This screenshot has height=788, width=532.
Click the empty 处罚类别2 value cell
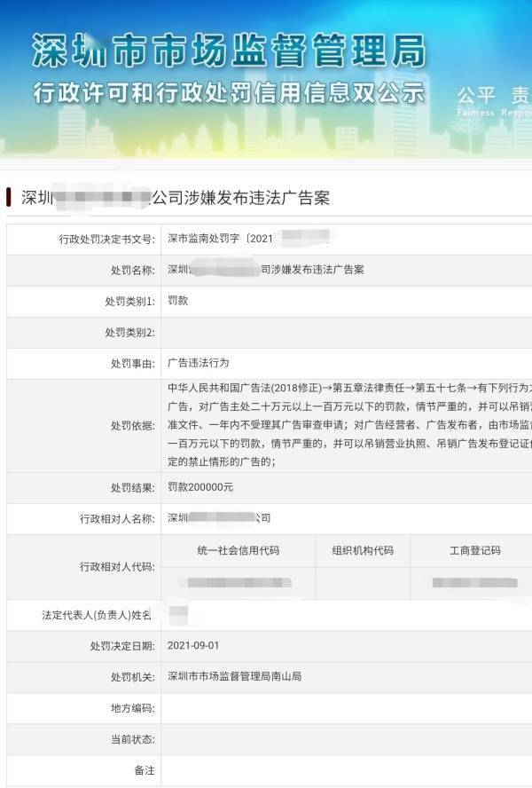(346, 332)
